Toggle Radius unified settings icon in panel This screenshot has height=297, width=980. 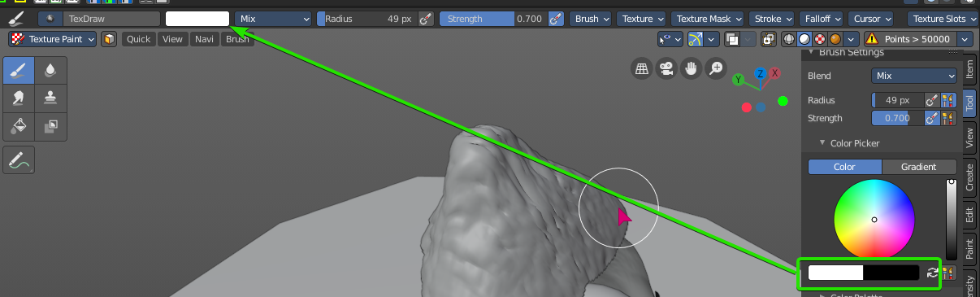coord(947,100)
